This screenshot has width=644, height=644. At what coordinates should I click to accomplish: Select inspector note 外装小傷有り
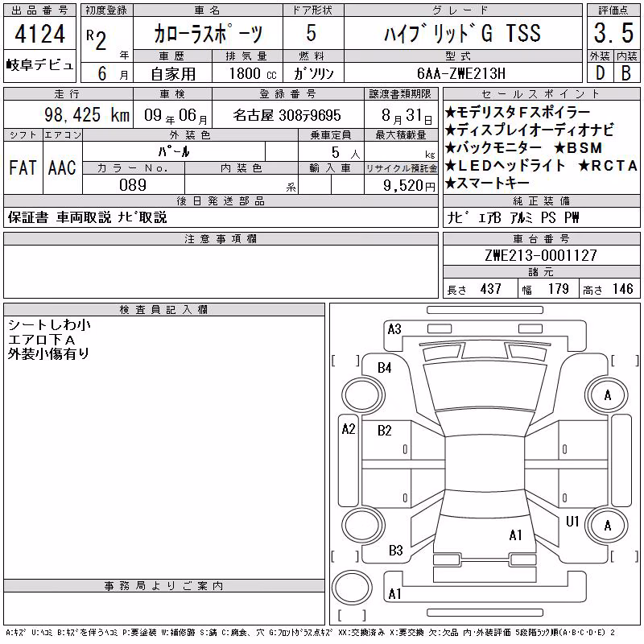click(48, 353)
